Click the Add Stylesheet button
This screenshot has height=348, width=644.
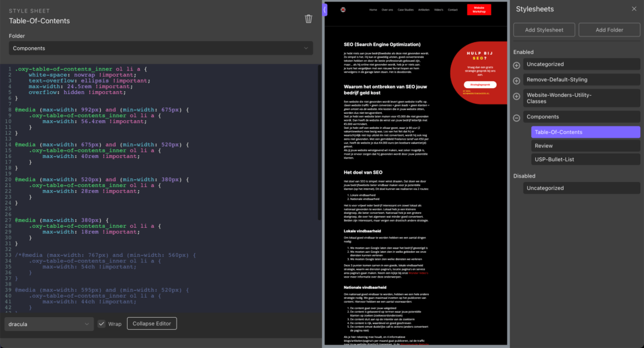(x=544, y=30)
